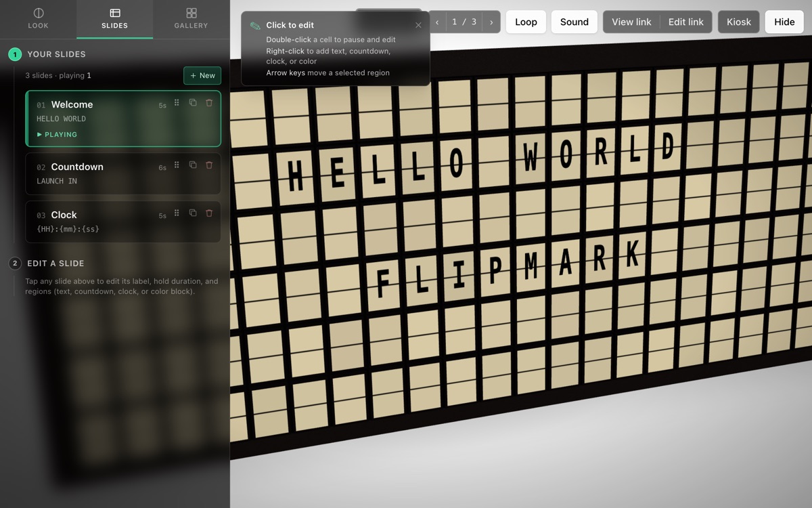Grab the Countdown slide reorder handle
This screenshot has width=812, height=508.
point(177,165)
